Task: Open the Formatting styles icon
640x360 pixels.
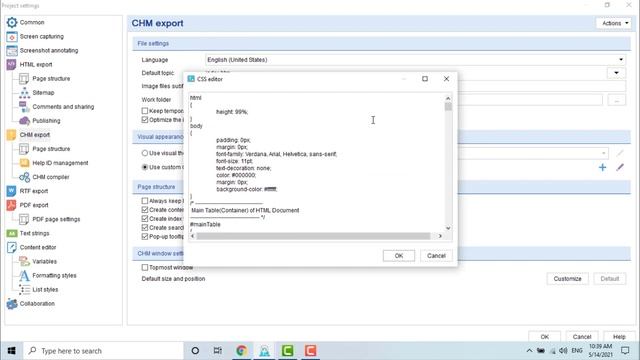Action: (24, 276)
